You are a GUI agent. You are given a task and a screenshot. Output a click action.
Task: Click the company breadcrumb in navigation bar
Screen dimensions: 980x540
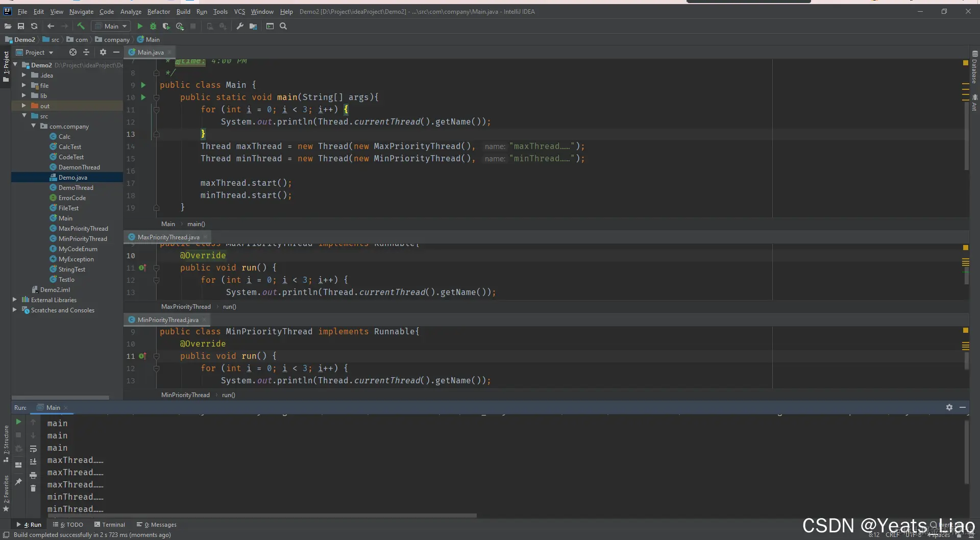point(112,39)
